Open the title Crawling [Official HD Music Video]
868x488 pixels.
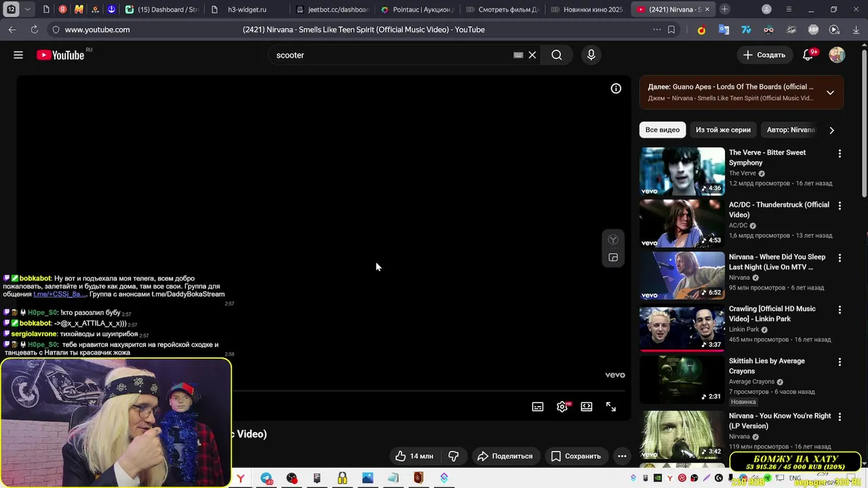pos(772,314)
